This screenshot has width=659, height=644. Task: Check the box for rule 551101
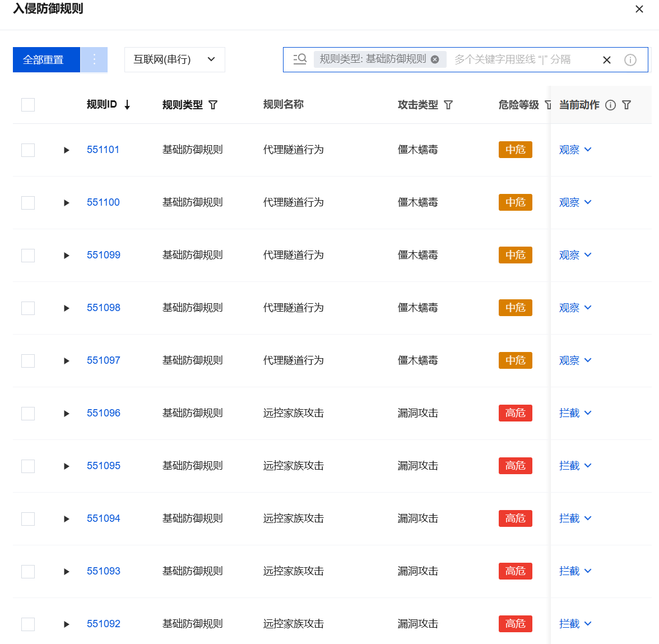click(x=28, y=150)
